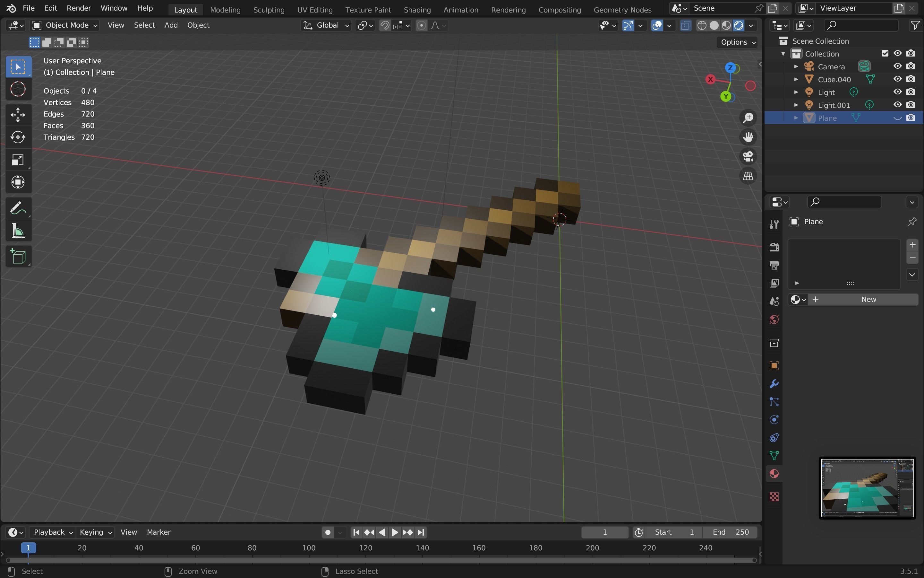Open the Render properties tab
Viewport: 924px width, 578px height.
[774, 247]
